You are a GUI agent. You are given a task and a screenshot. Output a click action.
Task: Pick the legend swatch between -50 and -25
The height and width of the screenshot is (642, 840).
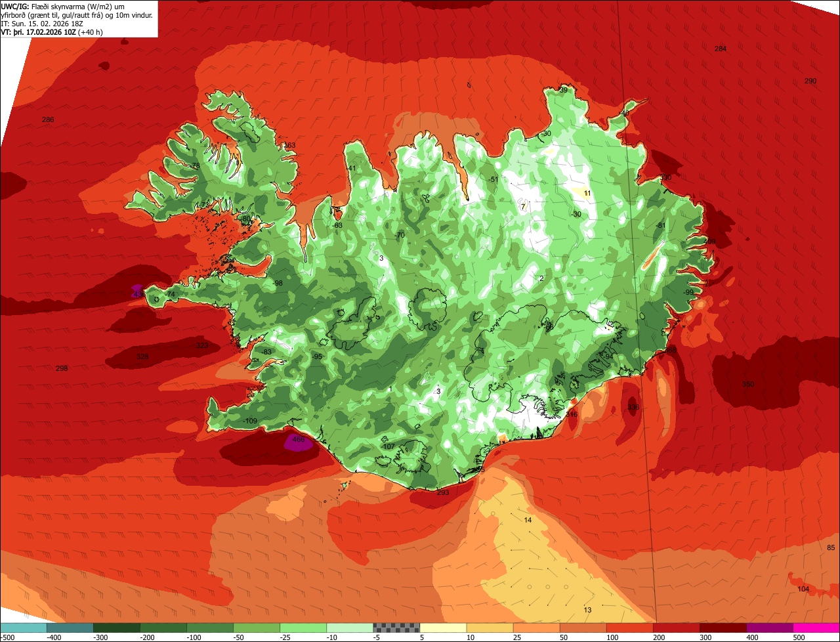point(256,628)
